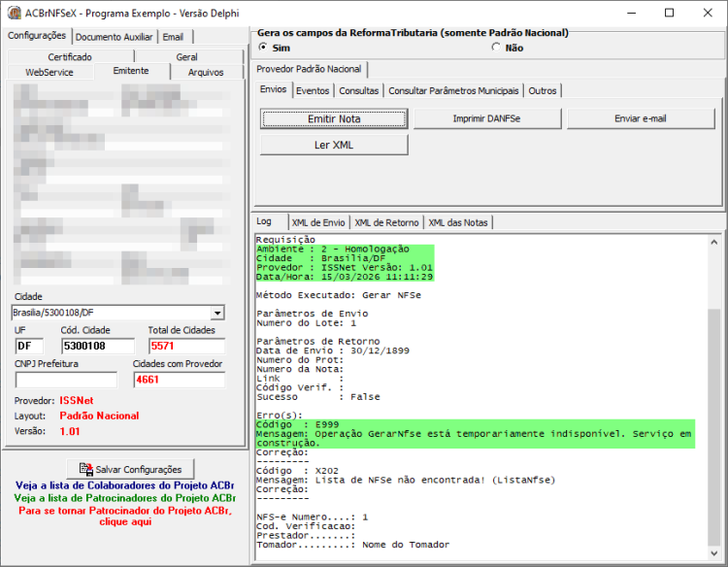
Task: Click the 'Ambiente : 2 - Homologação' log line
Action: click(333, 250)
